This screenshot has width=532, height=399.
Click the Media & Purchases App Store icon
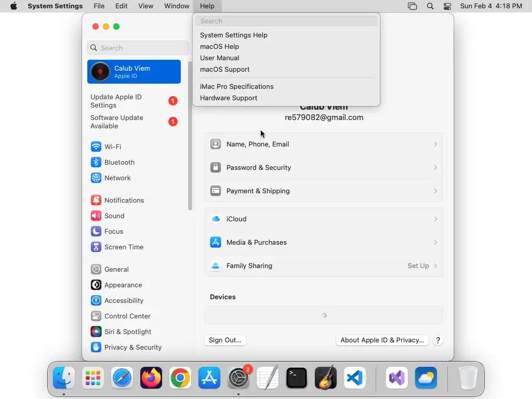216,242
